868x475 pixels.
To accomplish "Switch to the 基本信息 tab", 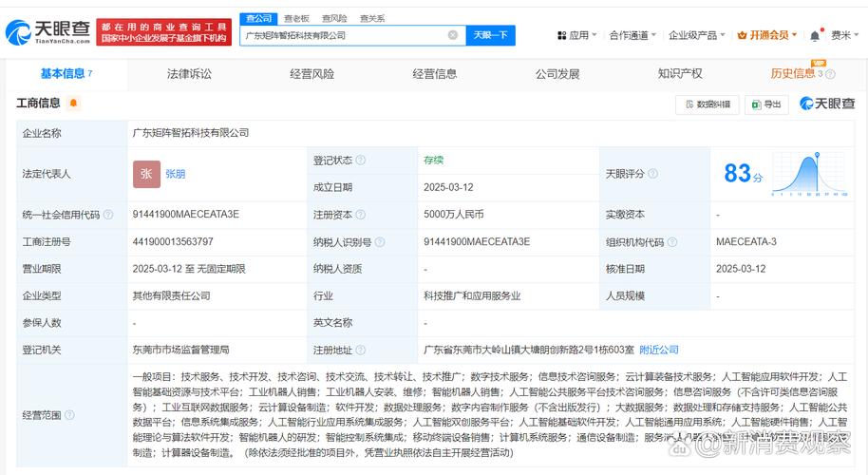I will (x=66, y=74).
